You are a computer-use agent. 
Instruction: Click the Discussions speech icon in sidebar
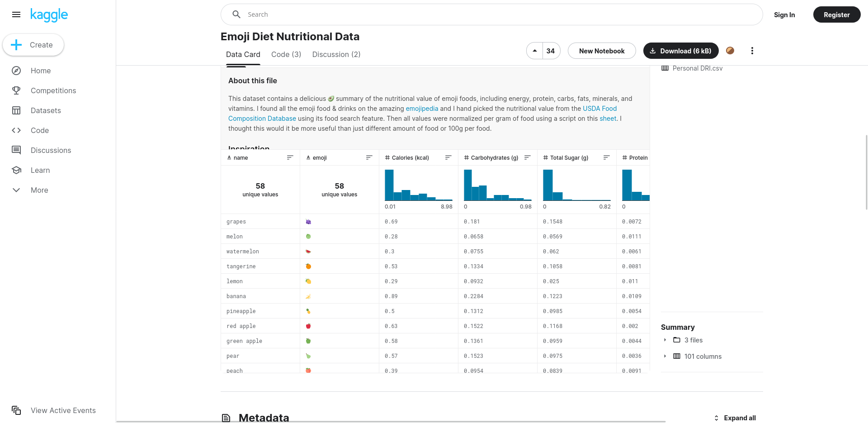coord(16,150)
